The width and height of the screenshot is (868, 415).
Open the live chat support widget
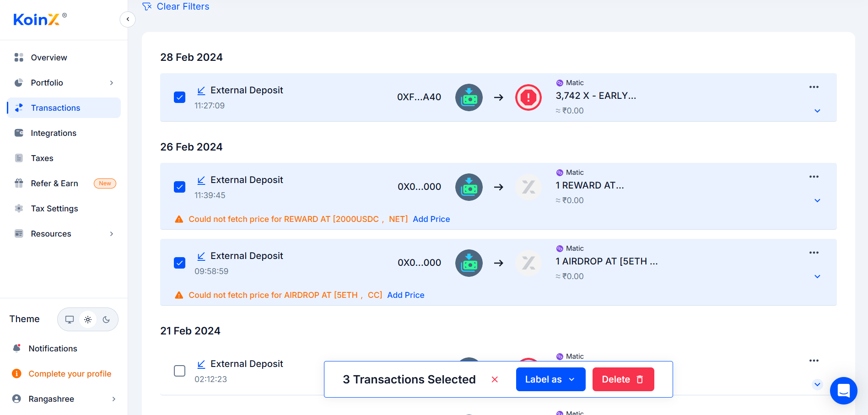[x=843, y=390]
